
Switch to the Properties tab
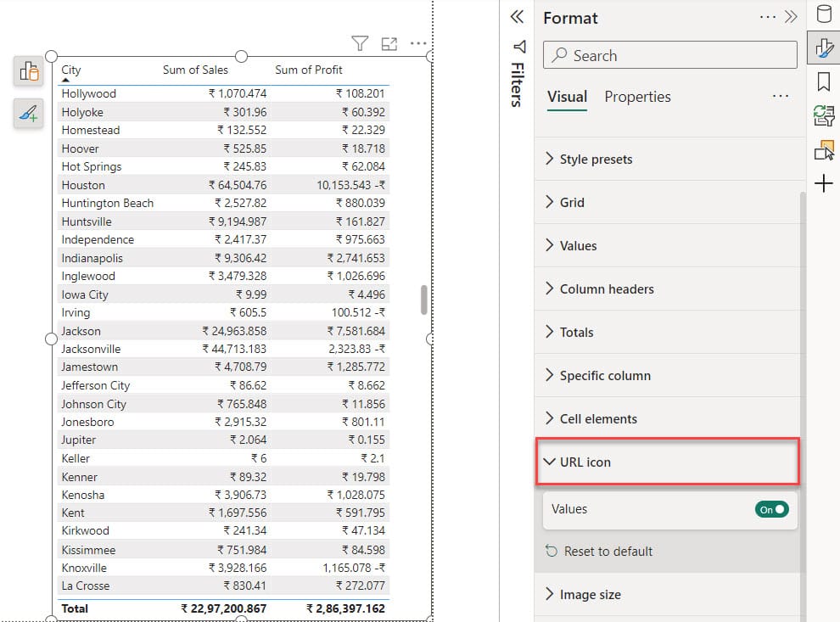tap(637, 97)
